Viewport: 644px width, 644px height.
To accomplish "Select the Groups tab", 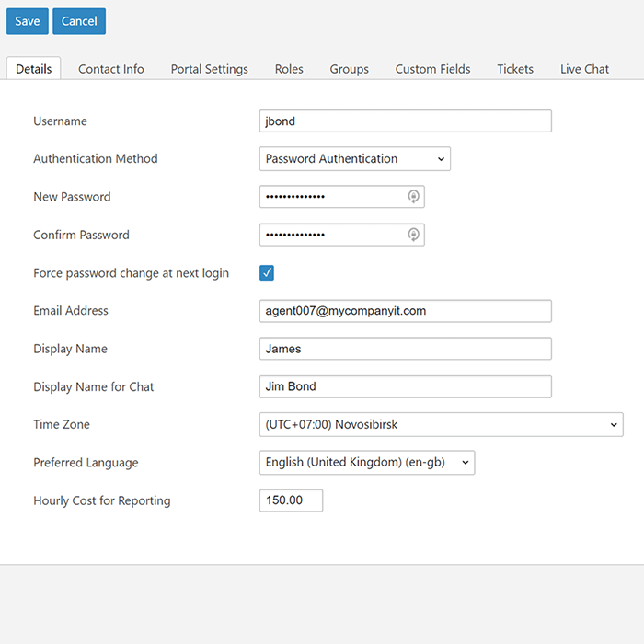I will pos(349,69).
